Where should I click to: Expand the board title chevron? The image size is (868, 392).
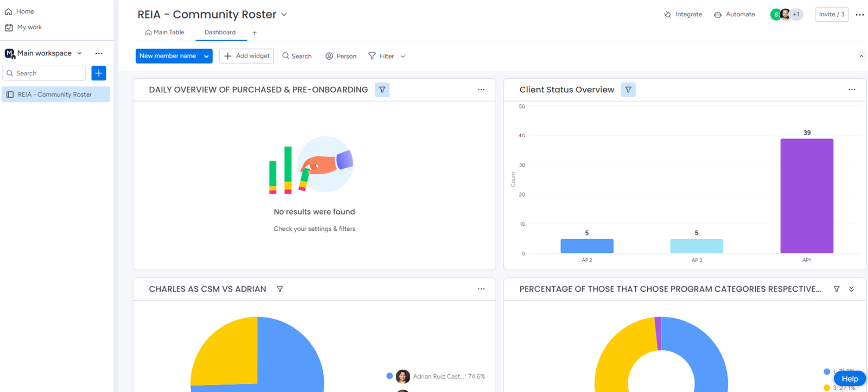(x=284, y=15)
